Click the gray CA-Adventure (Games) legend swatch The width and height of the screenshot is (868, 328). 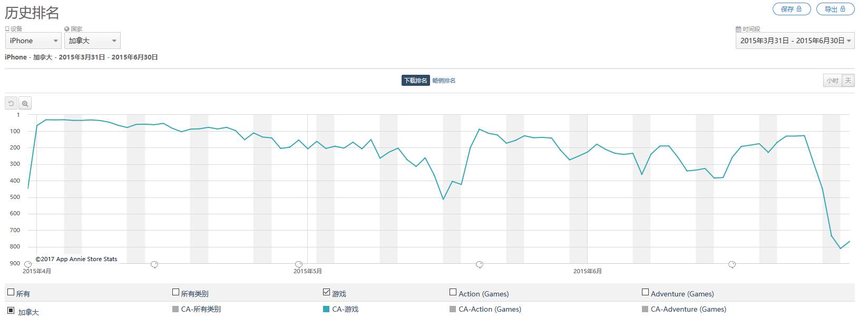click(645, 309)
